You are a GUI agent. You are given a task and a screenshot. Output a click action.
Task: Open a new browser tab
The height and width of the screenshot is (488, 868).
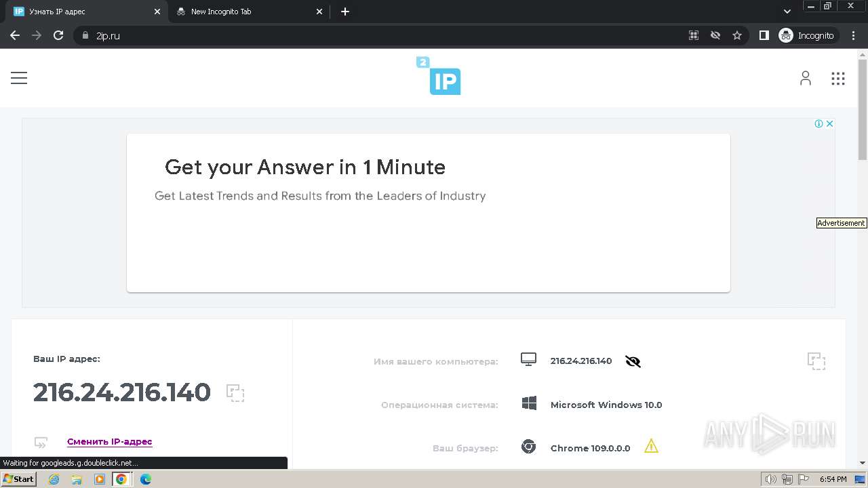coord(345,12)
